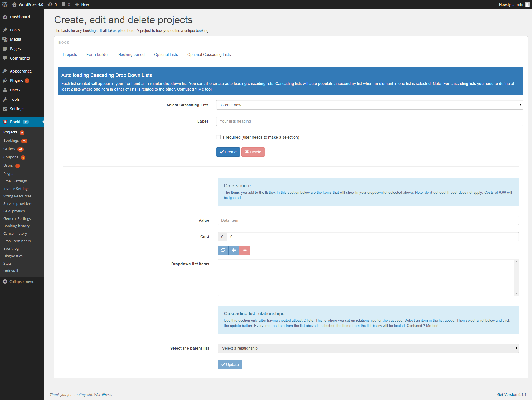Switch to the Optional Lists tab

point(166,55)
